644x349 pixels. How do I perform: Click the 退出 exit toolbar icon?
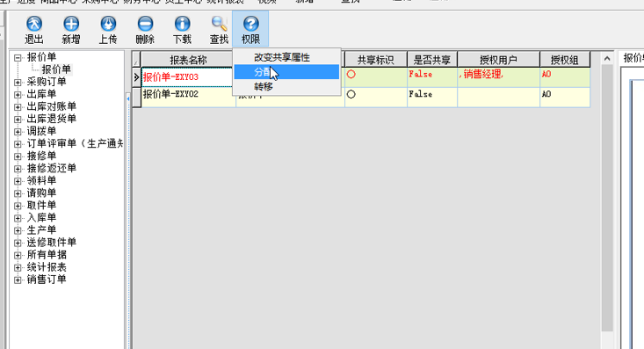click(x=34, y=30)
